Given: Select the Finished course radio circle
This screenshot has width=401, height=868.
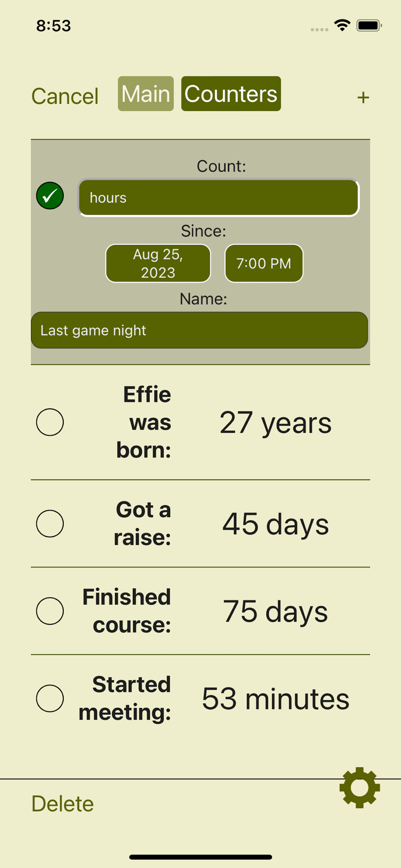Looking at the screenshot, I should [x=50, y=611].
